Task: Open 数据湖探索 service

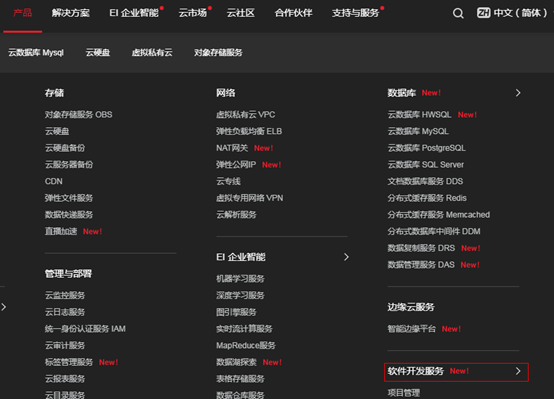Action: [x=236, y=362]
